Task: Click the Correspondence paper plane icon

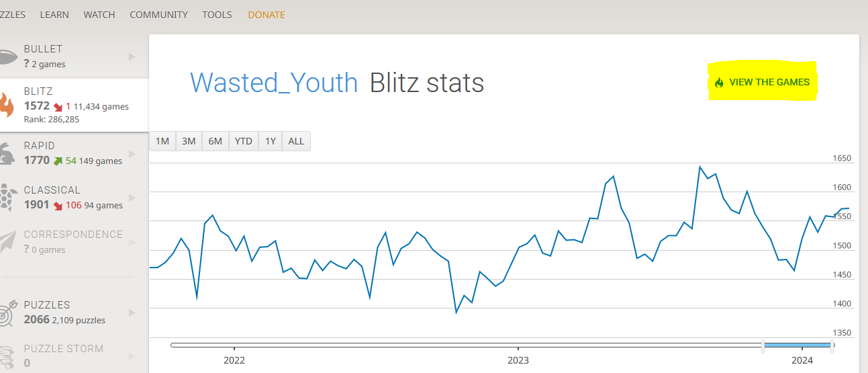Action: coord(7,242)
